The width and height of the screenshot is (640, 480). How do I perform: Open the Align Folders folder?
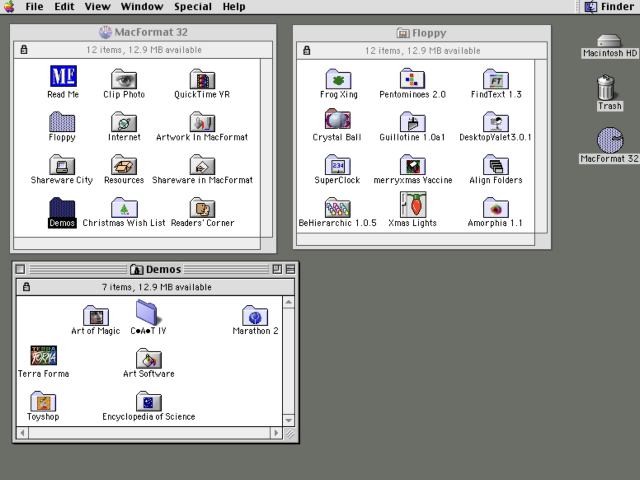point(496,164)
